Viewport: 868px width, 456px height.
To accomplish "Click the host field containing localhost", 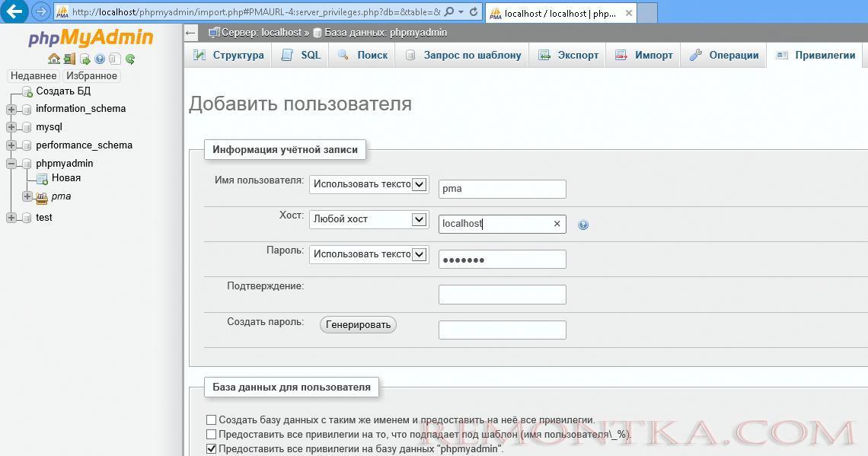I will point(502,224).
